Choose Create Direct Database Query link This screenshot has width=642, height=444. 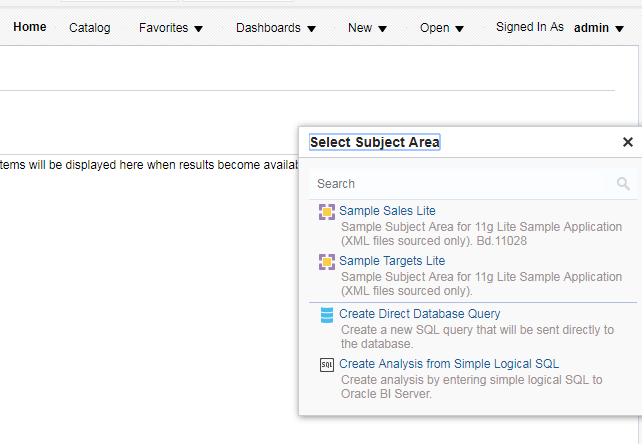click(x=419, y=314)
